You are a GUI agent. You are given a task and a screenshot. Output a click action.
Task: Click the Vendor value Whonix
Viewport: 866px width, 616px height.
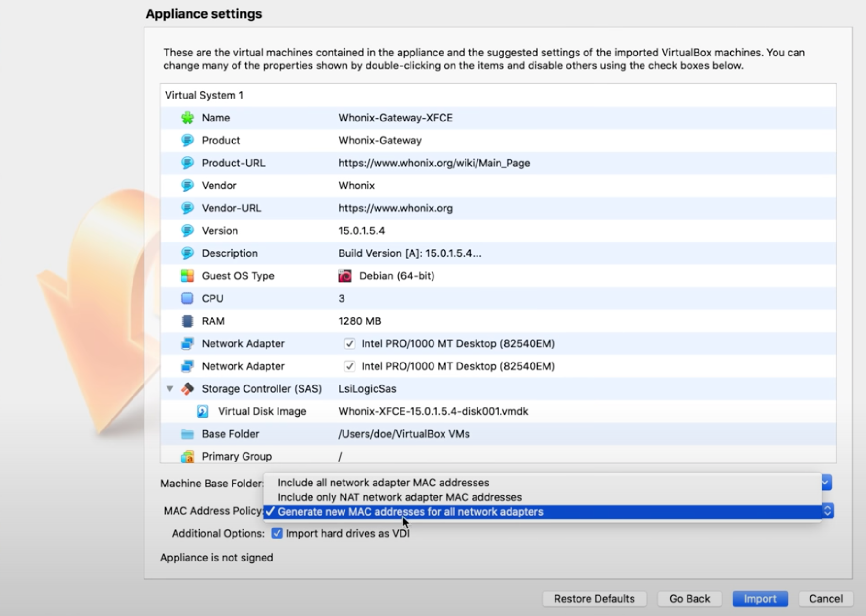[x=356, y=185]
